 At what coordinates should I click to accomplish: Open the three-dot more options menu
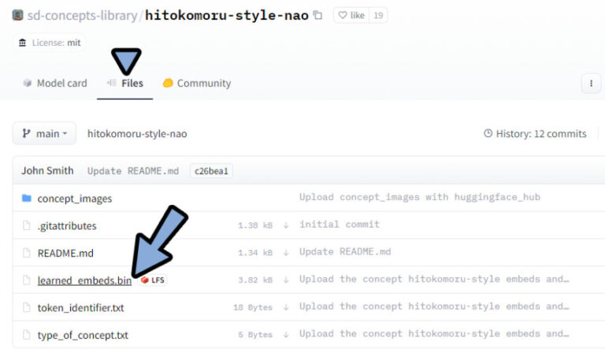click(x=590, y=83)
